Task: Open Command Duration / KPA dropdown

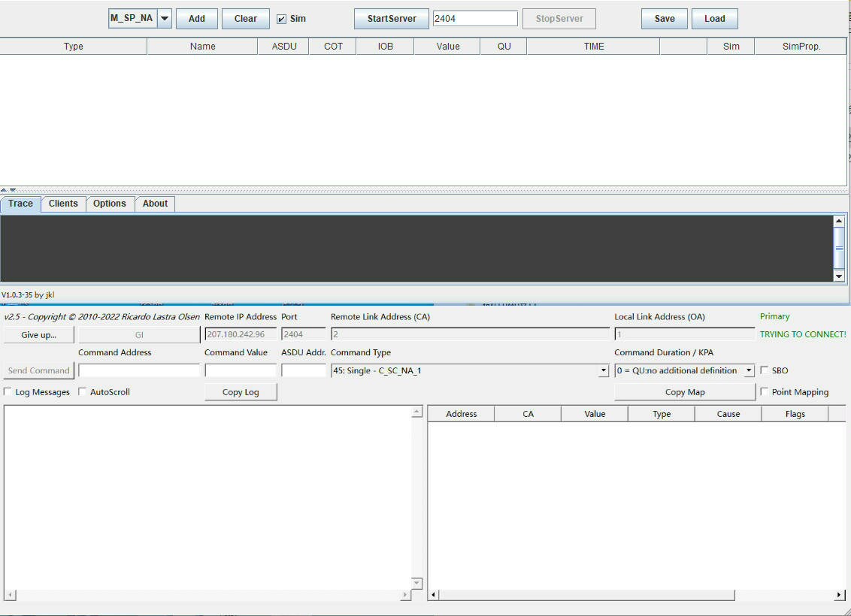Action: (x=749, y=371)
